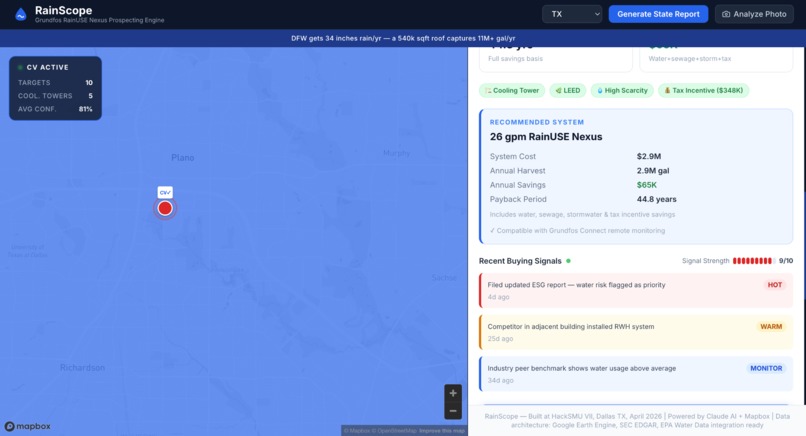This screenshot has width=806, height=436.
Task: Select the red target marker on map
Action: click(x=165, y=208)
